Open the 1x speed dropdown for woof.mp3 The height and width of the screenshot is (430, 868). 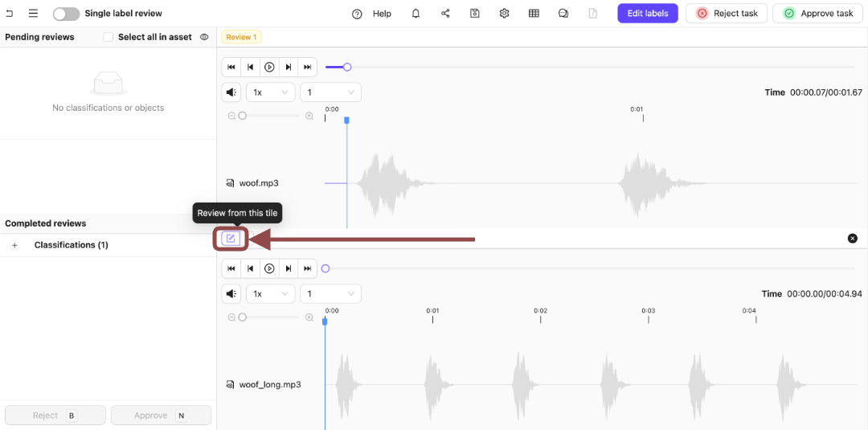(271, 92)
